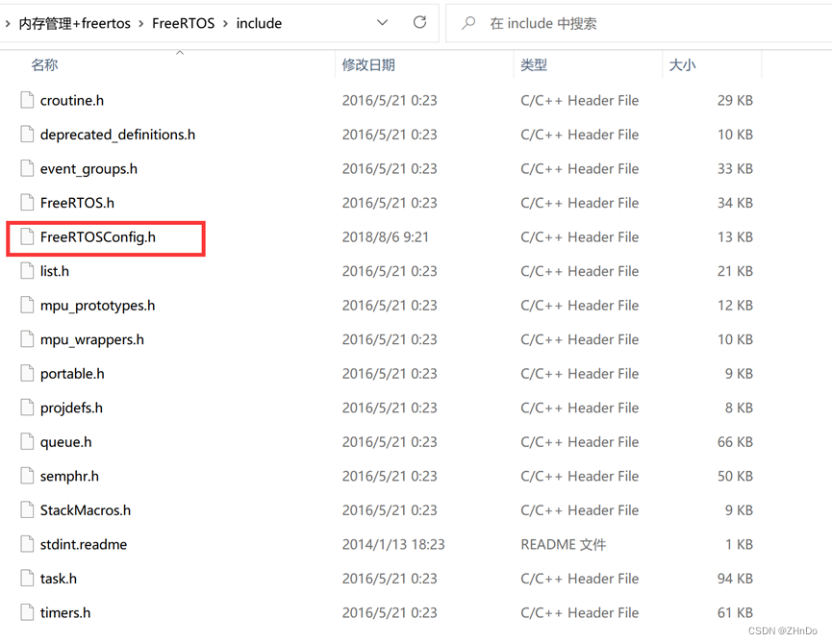Click the semphr.h file icon

pyautogui.click(x=27, y=476)
